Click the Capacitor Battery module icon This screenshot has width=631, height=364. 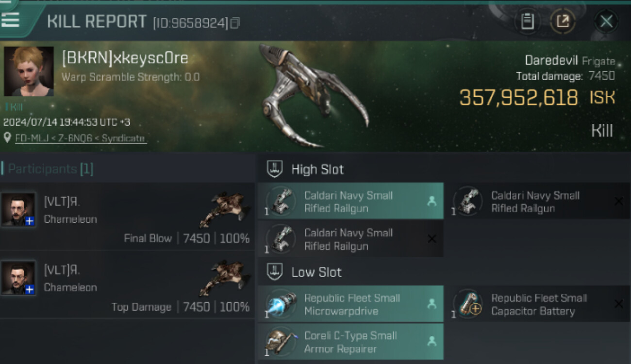[x=468, y=304]
